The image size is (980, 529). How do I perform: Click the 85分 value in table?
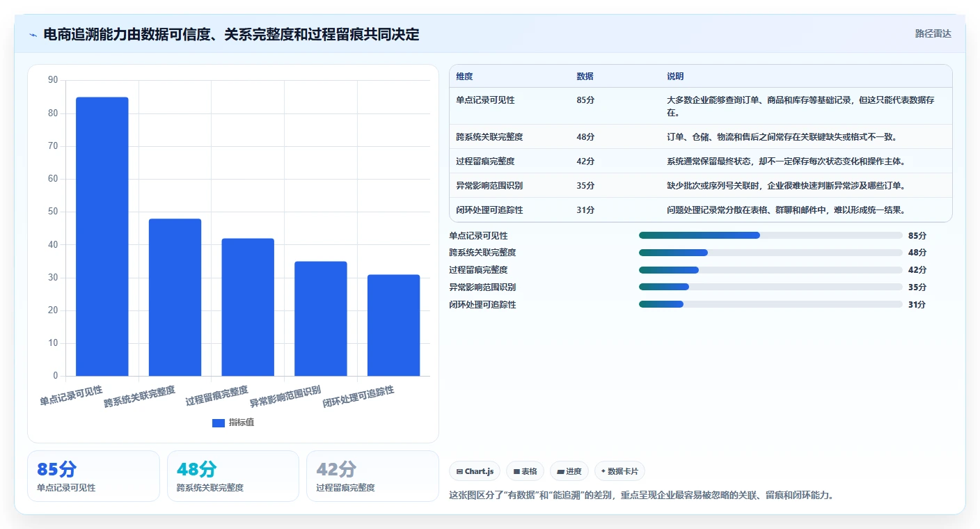point(585,100)
